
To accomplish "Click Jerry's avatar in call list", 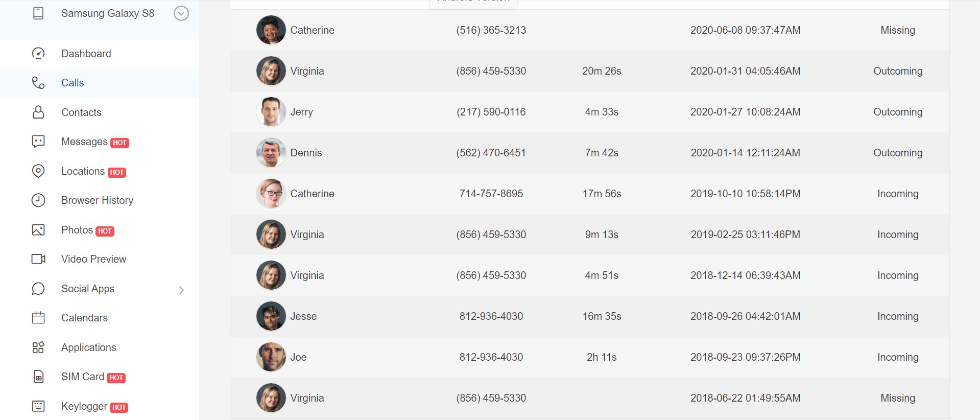I will click(271, 112).
